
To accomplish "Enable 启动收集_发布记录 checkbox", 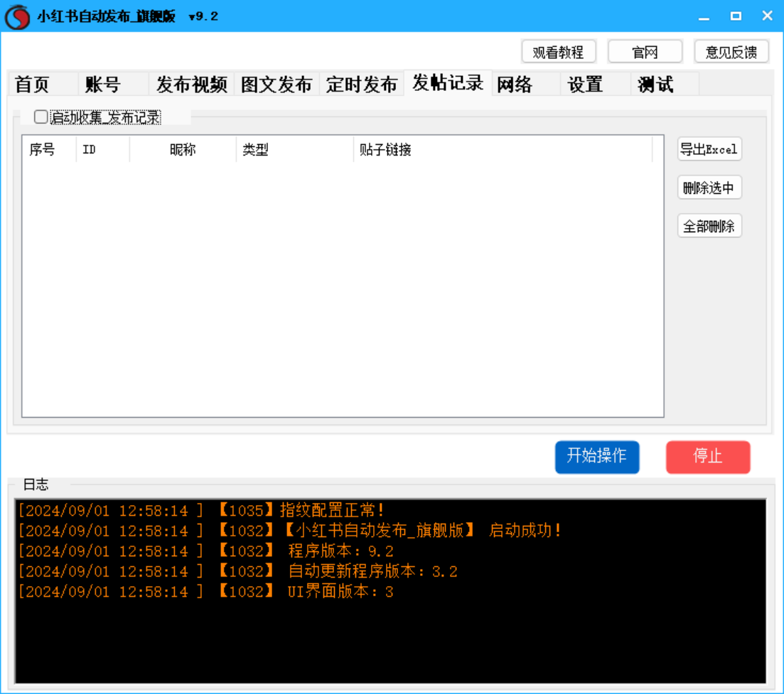I will [41, 117].
